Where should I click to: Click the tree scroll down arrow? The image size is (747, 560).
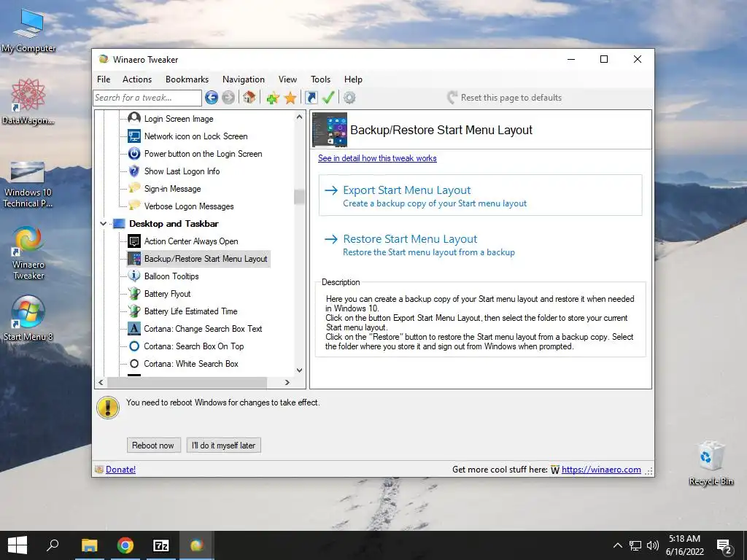pyautogui.click(x=299, y=370)
